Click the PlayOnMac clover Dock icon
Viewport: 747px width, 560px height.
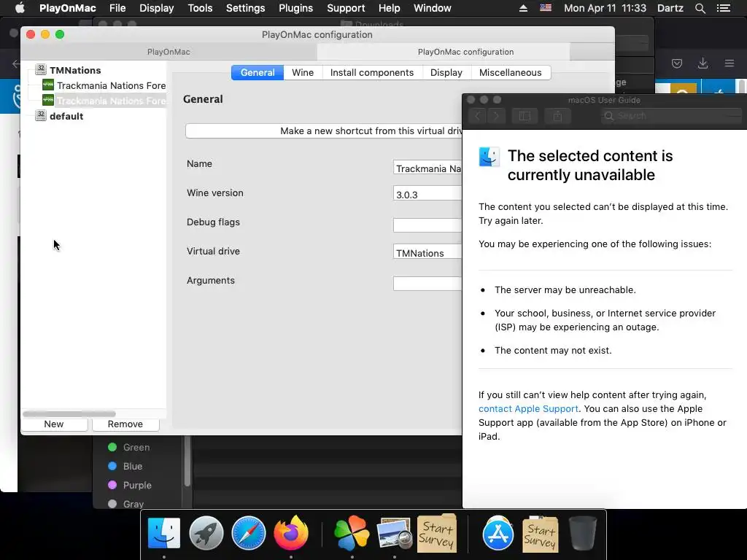(x=352, y=533)
